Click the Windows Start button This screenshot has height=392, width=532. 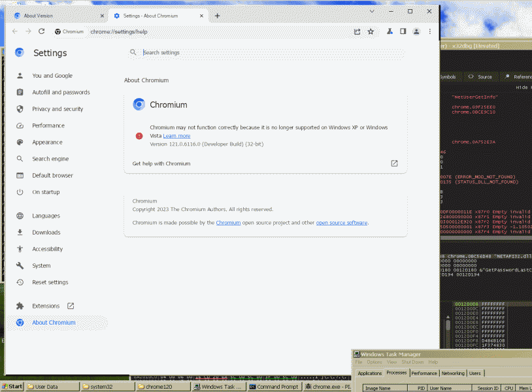coord(12,386)
